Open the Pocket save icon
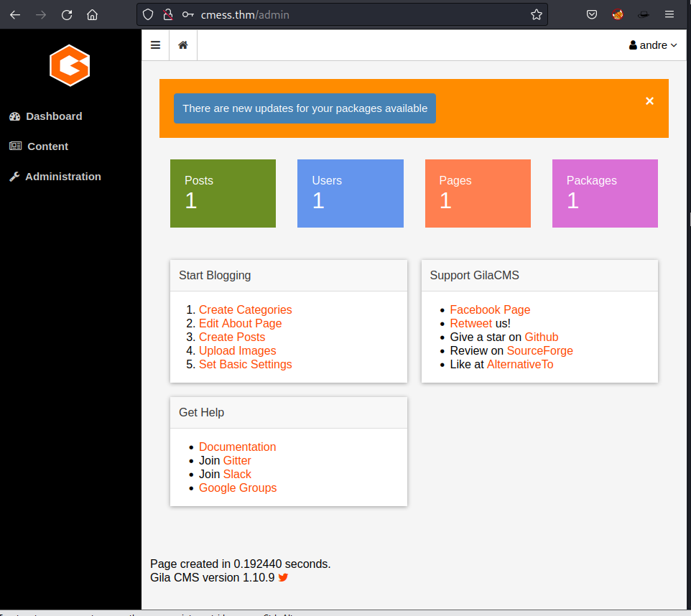This screenshot has height=616, width=691. (x=592, y=14)
